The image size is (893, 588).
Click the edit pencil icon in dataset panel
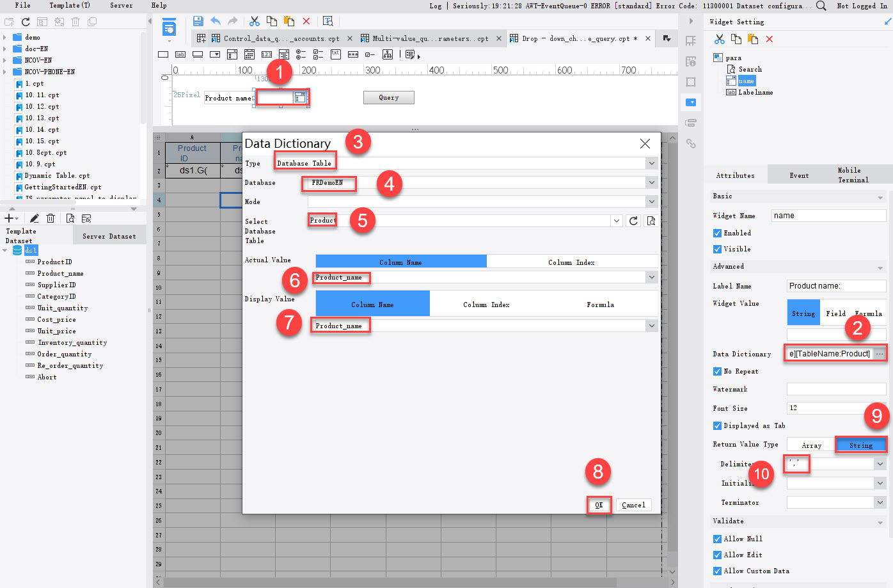[34, 218]
